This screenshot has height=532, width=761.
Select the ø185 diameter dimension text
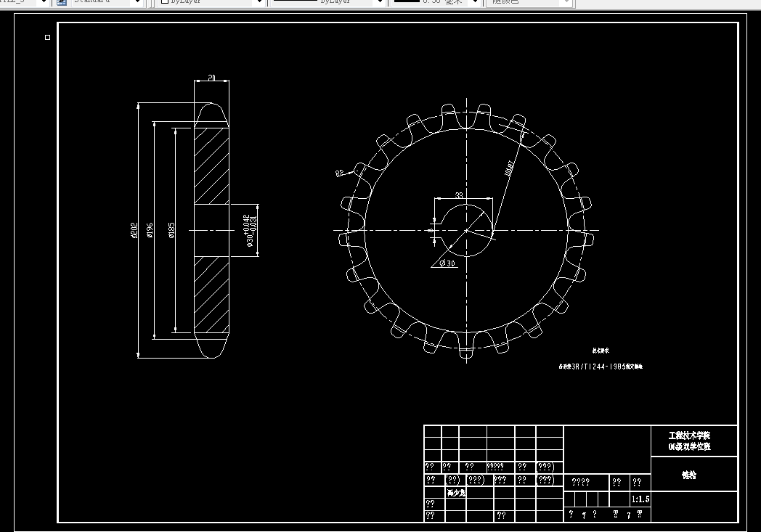[171, 230]
